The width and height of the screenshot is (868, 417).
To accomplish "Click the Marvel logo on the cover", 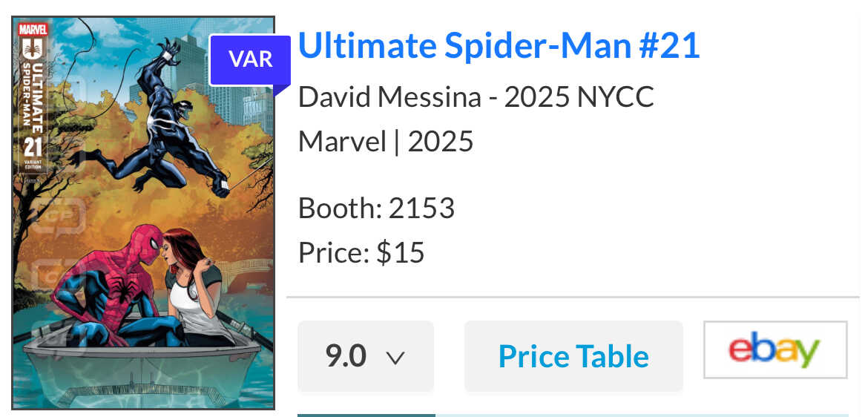I will pos(33,30).
